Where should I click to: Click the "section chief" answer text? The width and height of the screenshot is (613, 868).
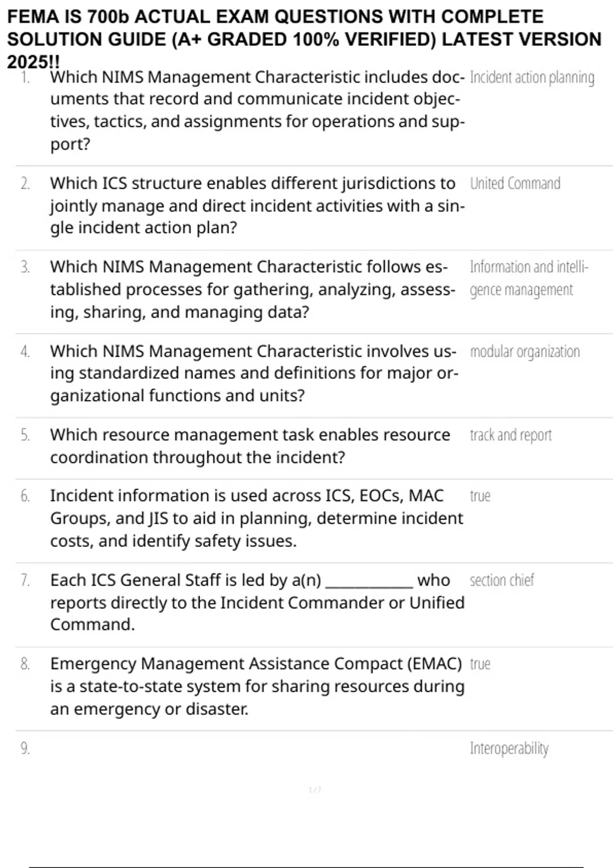coord(502,581)
